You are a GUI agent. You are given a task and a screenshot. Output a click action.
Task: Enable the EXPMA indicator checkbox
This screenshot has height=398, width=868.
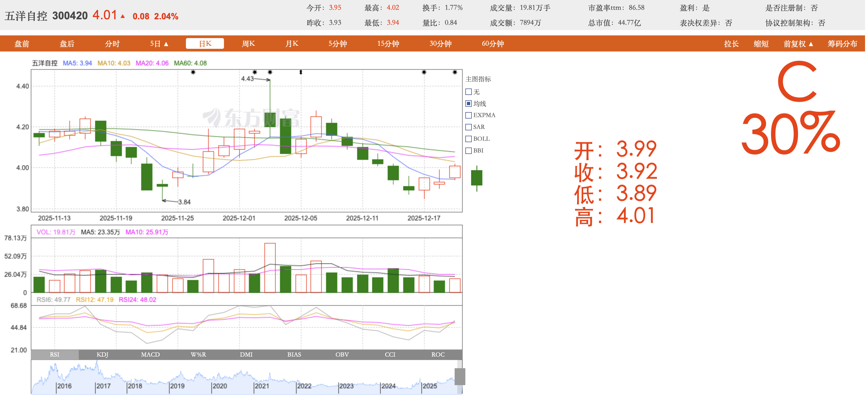tap(468, 115)
